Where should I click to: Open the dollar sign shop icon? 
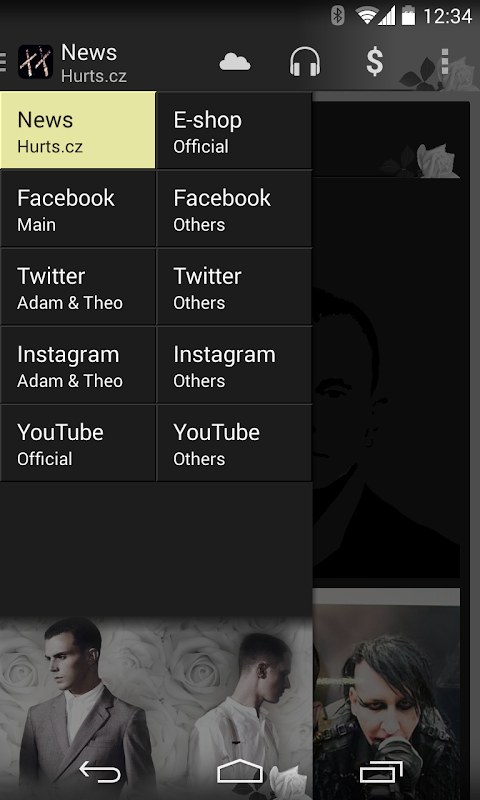coord(374,62)
